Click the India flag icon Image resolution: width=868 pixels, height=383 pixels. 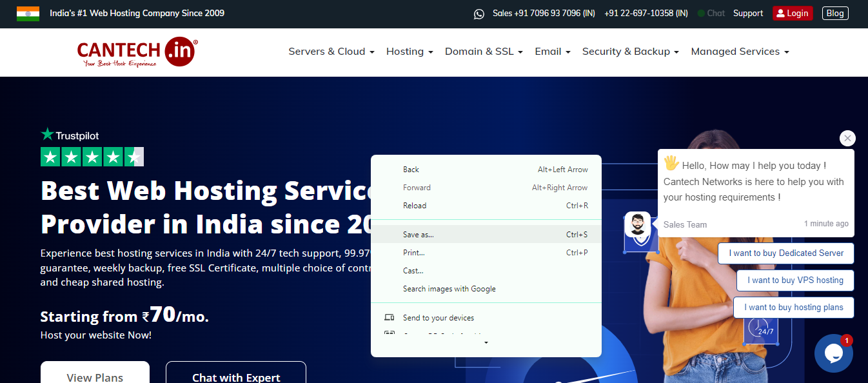coord(28,14)
